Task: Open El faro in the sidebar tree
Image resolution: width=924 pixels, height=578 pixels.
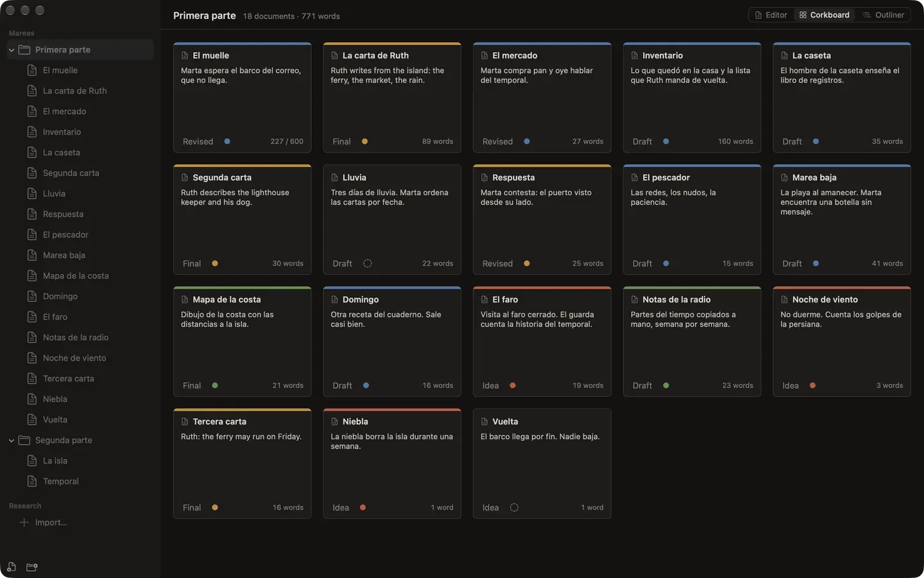Action: click(x=80, y=317)
